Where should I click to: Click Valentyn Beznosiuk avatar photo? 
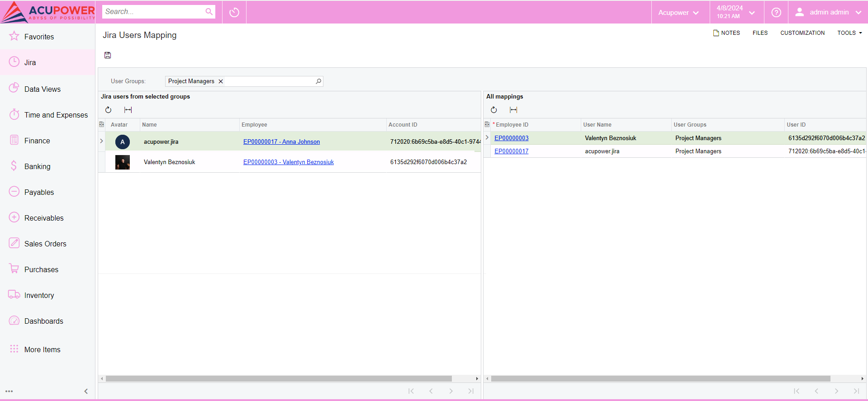point(123,162)
